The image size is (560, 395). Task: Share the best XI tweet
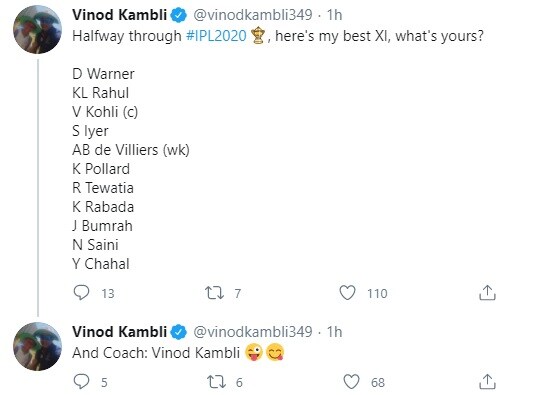487,292
